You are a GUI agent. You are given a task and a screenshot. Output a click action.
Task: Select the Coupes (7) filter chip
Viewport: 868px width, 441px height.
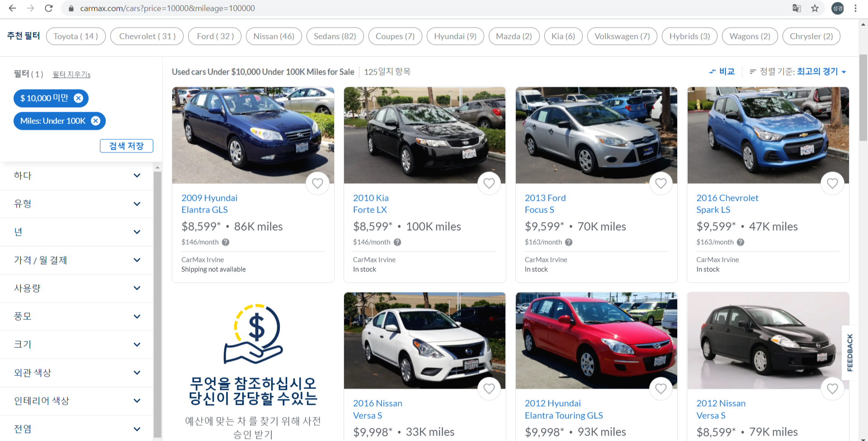[395, 36]
